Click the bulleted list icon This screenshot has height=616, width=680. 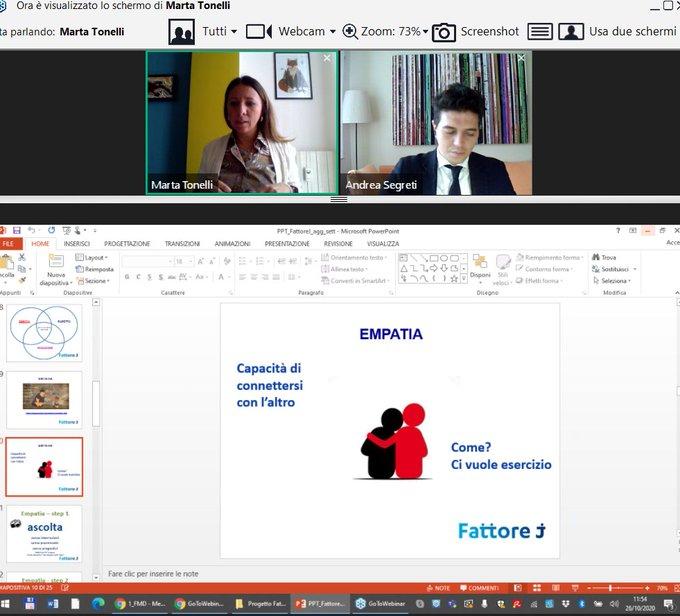[242, 261]
